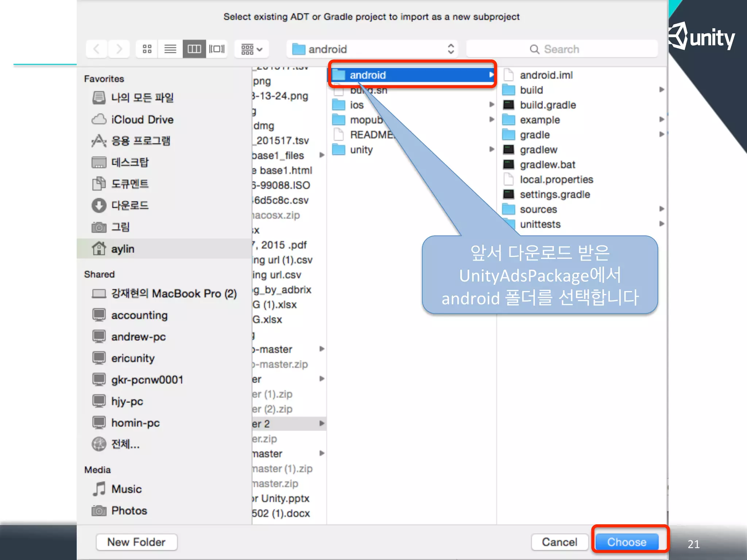Go forward with the right chevron button
Viewport: 747px width, 560px height.
[x=119, y=49]
